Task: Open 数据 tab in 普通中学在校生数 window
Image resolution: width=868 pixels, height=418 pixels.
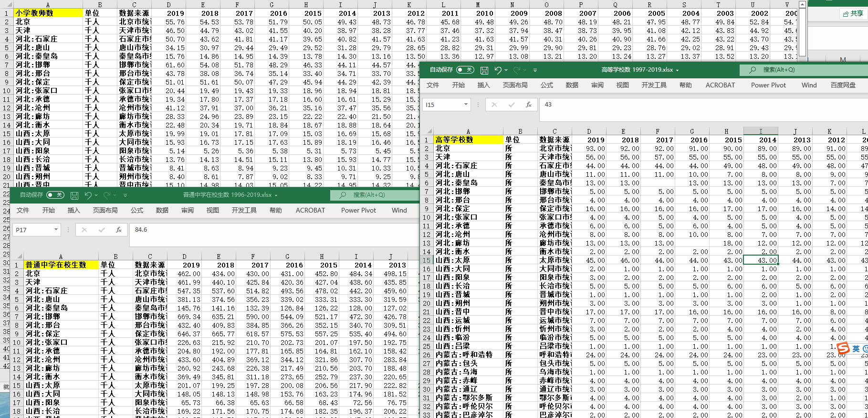Action: pos(162,210)
